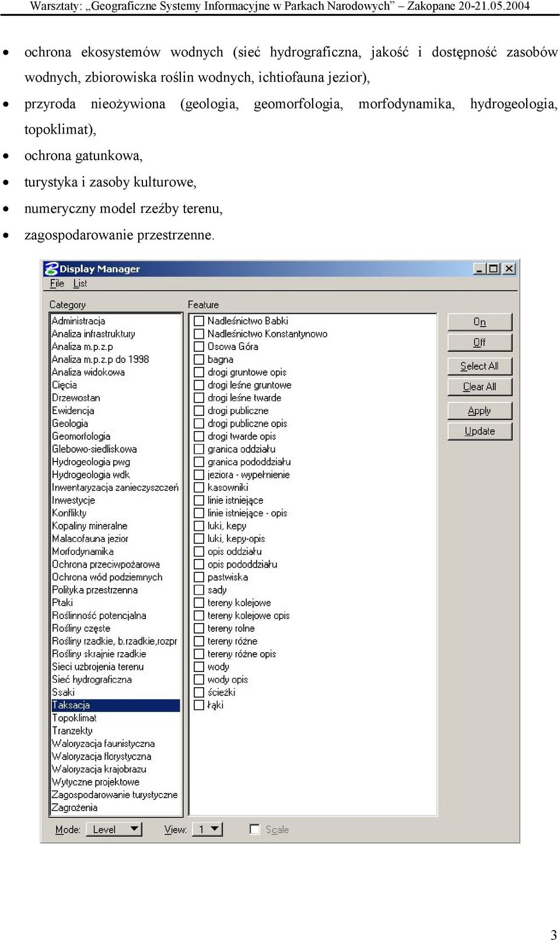The width and height of the screenshot is (560, 941).
Task: Pick the Geologia category
Action: [x=70, y=424]
